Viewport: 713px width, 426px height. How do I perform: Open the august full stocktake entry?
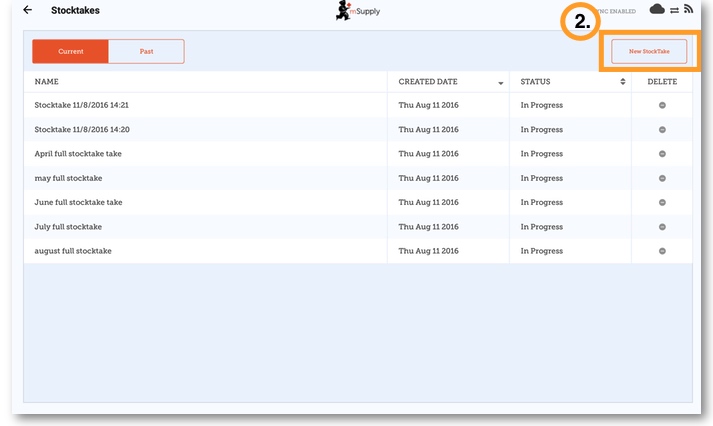click(x=73, y=251)
